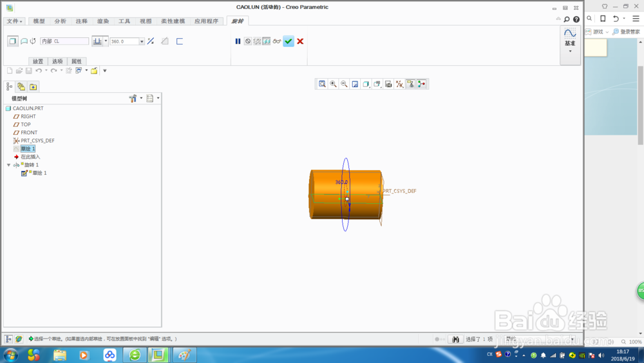Image resolution: width=644 pixels, height=363 pixels.
Task: Cancel the revolve with red X
Action: [x=300, y=41]
